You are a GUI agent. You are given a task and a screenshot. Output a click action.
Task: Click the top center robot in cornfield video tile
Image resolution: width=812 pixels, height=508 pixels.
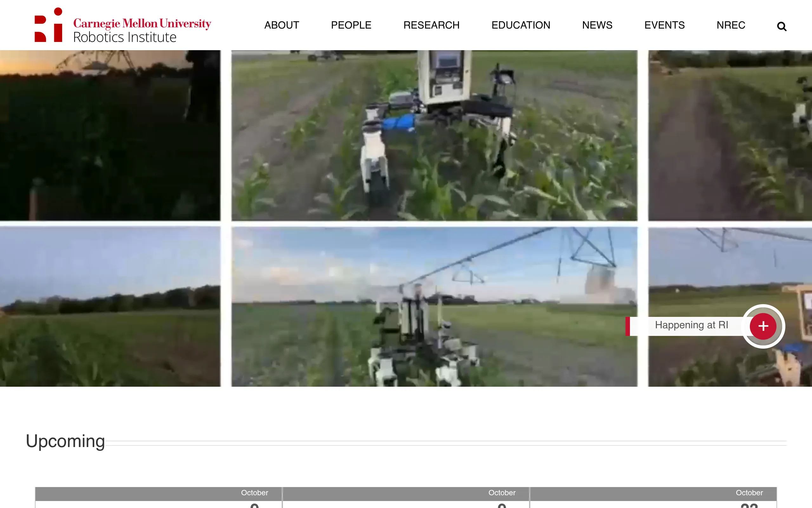[x=434, y=135]
